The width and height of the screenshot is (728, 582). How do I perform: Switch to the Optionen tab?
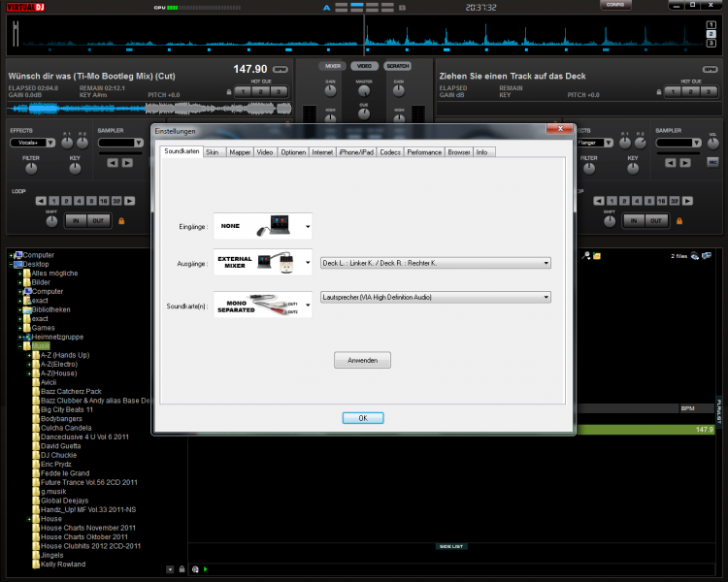pyautogui.click(x=293, y=152)
